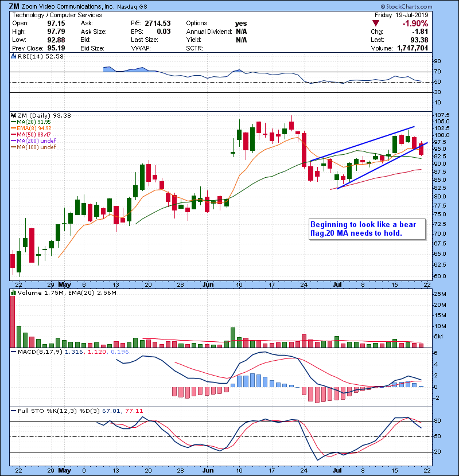Select the Chg value -1.81
The width and height of the screenshot is (459, 476).
click(420, 32)
